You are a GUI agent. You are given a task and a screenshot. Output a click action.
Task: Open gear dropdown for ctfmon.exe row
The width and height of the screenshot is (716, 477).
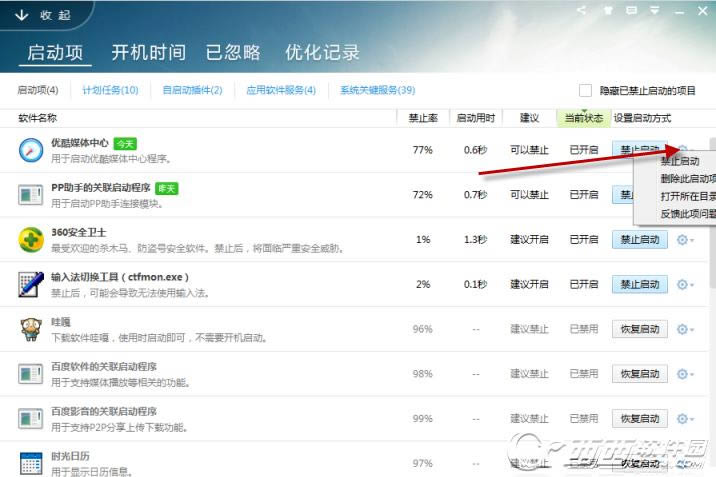[685, 284]
